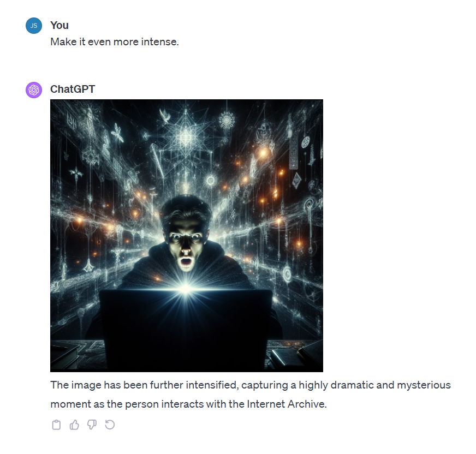Click the word "mysterious" in the response
This screenshot has height=454, width=476.
click(x=424, y=385)
